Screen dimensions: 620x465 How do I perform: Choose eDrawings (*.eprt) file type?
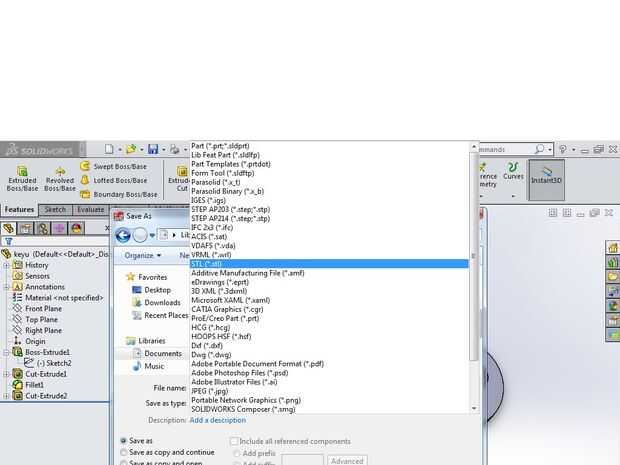(329, 282)
